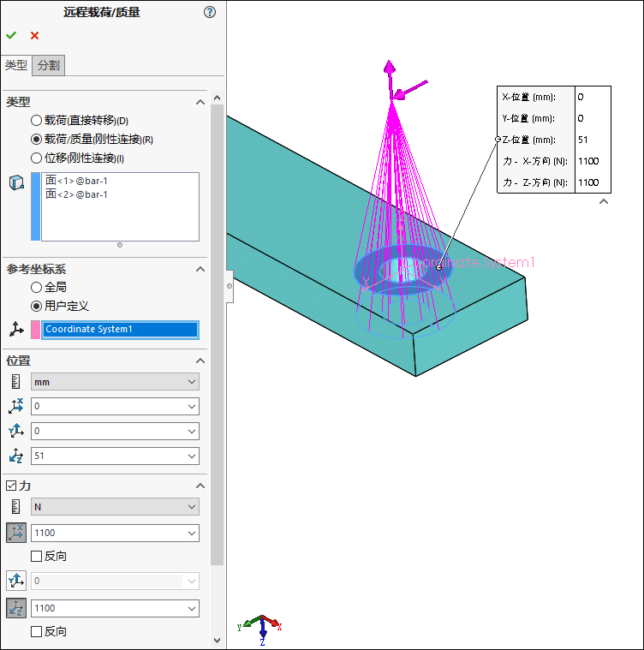
Task: Open the Y-location value dropdown
Action: point(192,432)
